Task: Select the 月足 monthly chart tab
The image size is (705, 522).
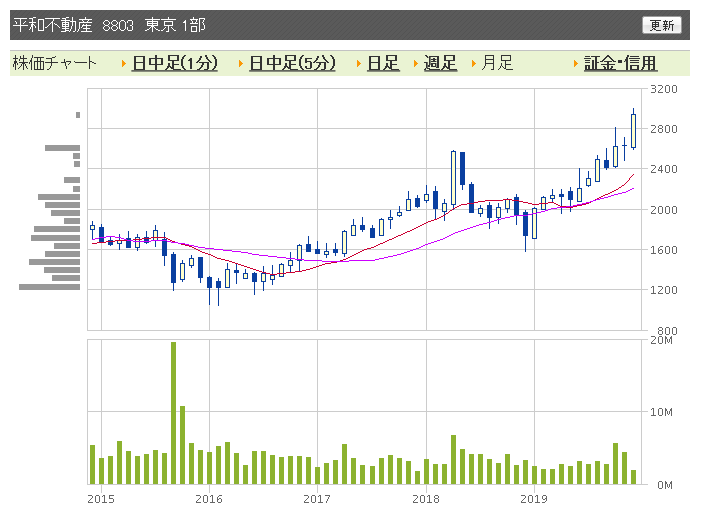Action: [x=497, y=63]
